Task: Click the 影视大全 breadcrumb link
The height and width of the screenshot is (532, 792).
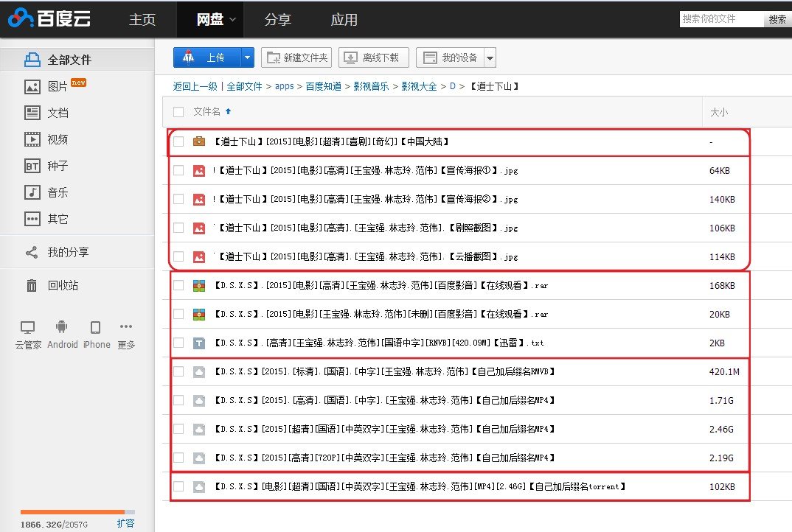Action: [x=418, y=86]
